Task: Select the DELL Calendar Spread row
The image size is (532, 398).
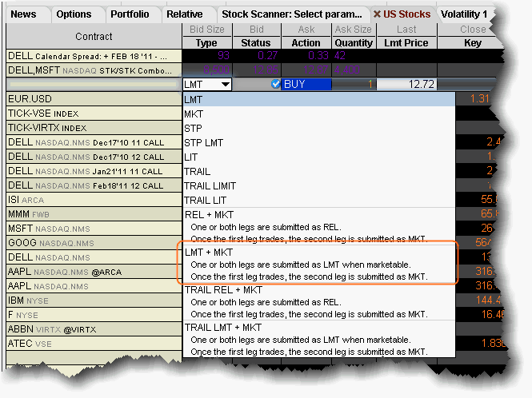Action: (94, 56)
